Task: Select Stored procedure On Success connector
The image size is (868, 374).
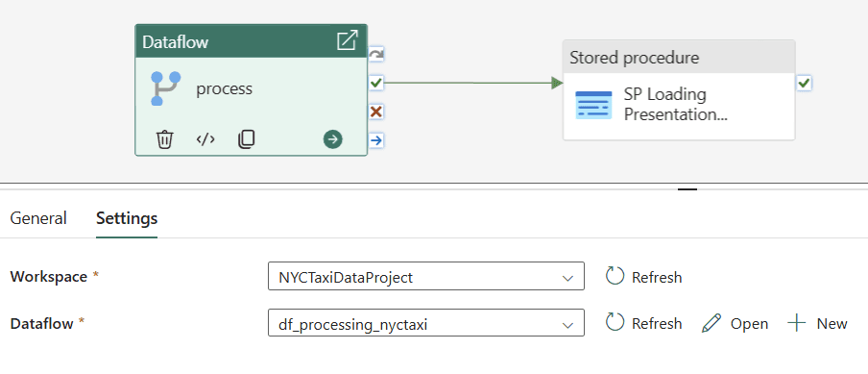Action: 805,84
